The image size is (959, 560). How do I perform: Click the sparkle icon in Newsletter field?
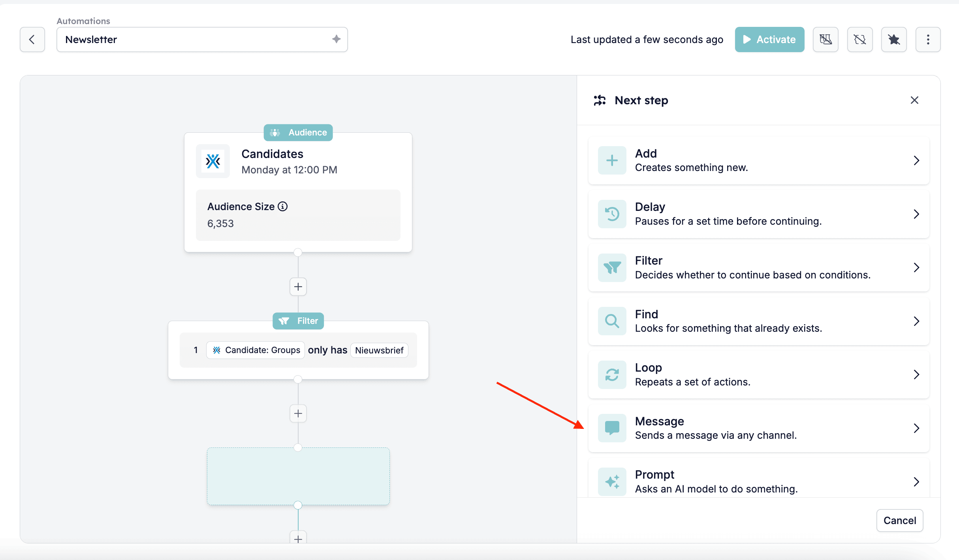coord(336,39)
